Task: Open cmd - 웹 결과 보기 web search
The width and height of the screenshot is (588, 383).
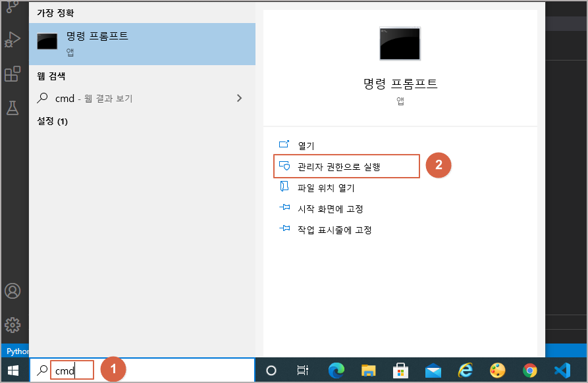Action: (x=142, y=98)
